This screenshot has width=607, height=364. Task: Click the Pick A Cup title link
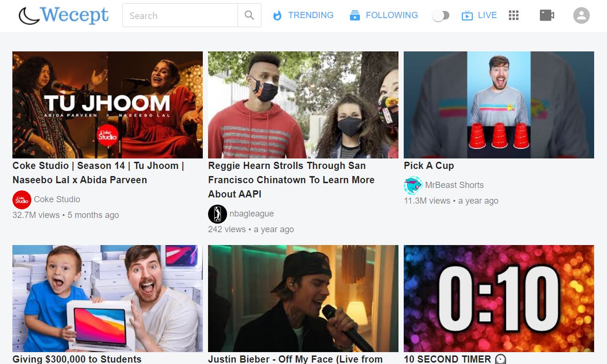pyautogui.click(x=429, y=166)
